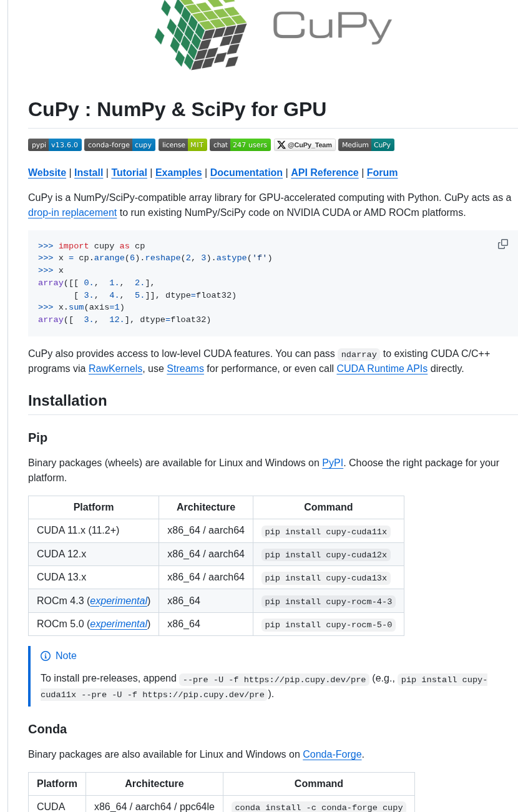Open the Streams link
The width and height of the screenshot is (518, 812).
pos(185,369)
